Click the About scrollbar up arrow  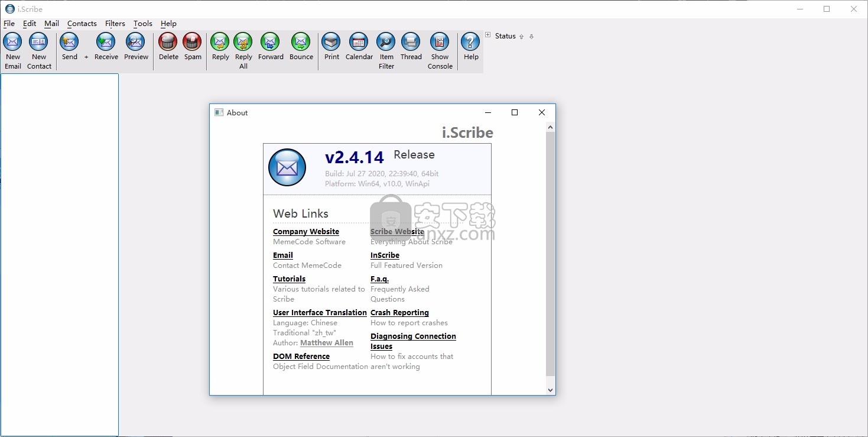pos(551,127)
